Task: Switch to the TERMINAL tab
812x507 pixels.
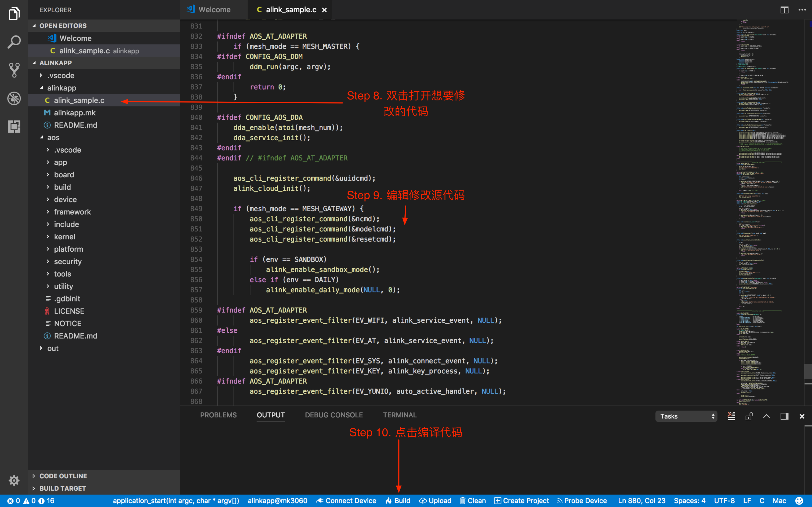Action: 400,415
